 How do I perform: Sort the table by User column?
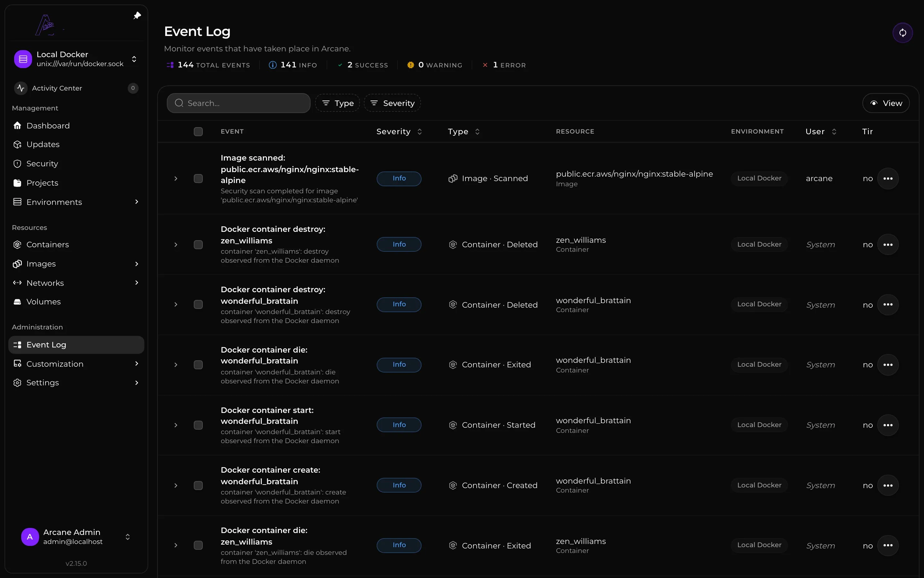(821, 132)
